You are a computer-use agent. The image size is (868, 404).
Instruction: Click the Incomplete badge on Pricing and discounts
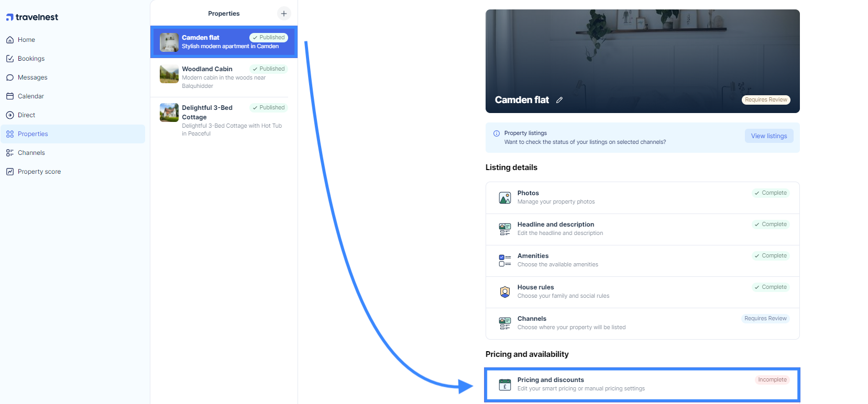[772, 380]
